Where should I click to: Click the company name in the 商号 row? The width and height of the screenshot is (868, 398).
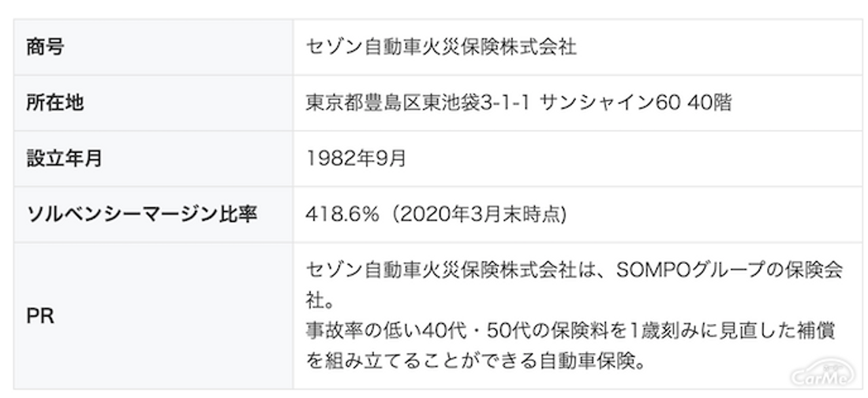tap(441, 47)
